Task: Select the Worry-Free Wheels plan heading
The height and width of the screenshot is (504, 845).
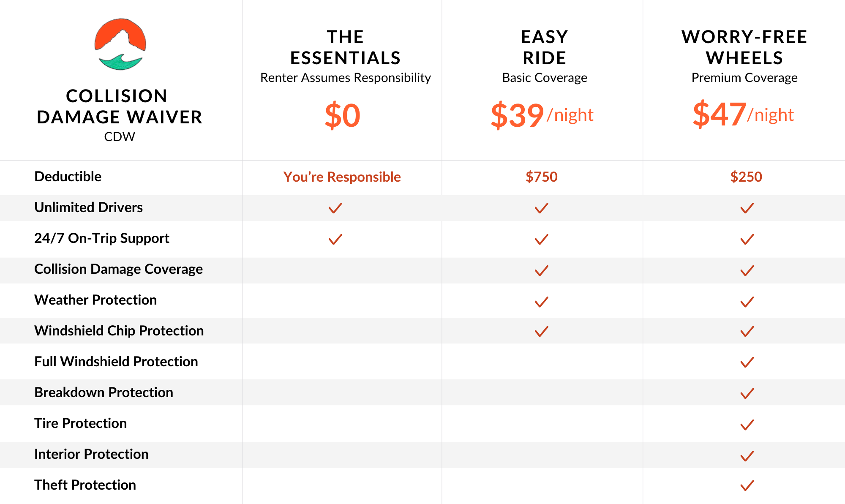Action: point(744,47)
